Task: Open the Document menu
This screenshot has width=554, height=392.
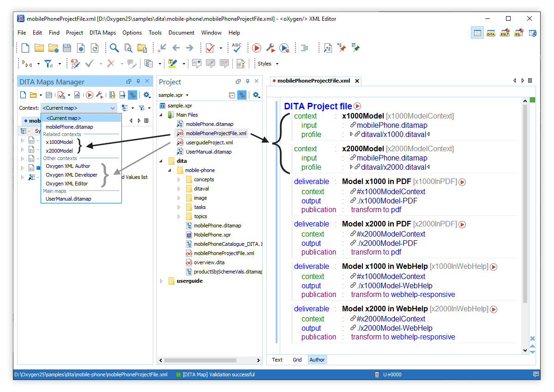Action: pyautogui.click(x=181, y=33)
